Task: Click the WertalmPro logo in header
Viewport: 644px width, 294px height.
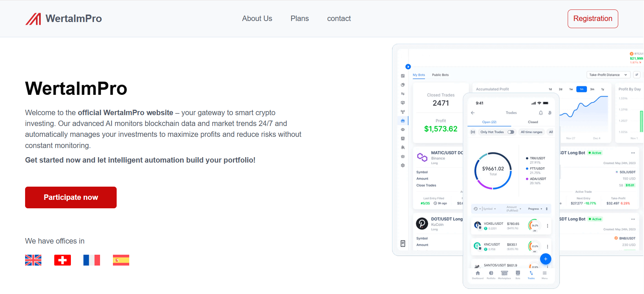Action: click(x=63, y=19)
